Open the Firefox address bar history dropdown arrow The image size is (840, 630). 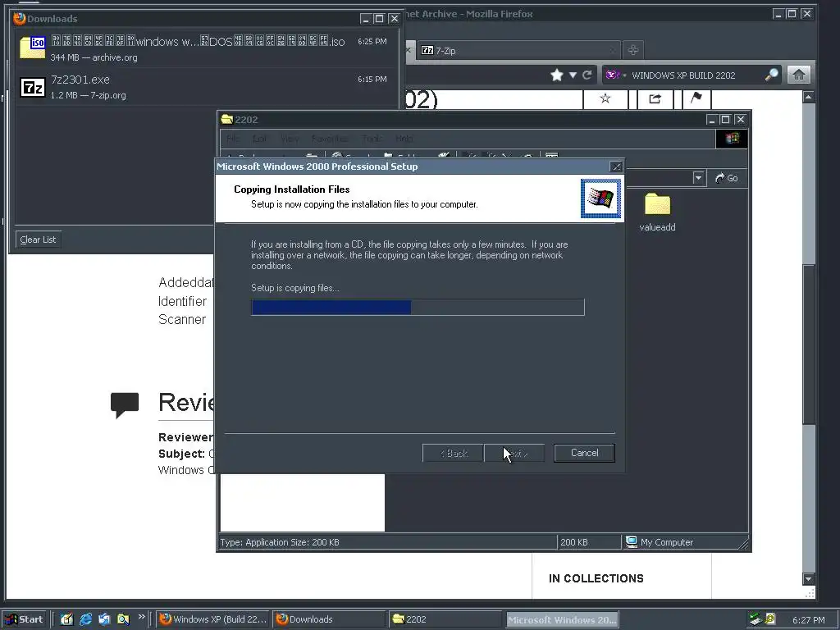[573, 75]
